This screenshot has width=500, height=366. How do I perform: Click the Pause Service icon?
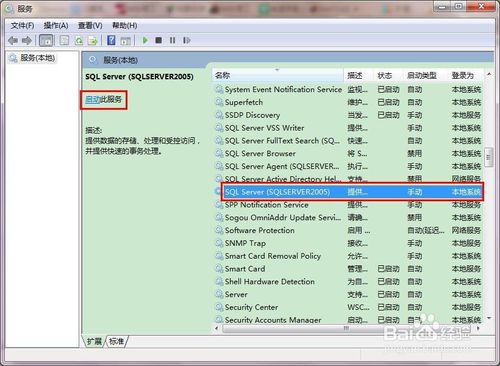[172, 40]
